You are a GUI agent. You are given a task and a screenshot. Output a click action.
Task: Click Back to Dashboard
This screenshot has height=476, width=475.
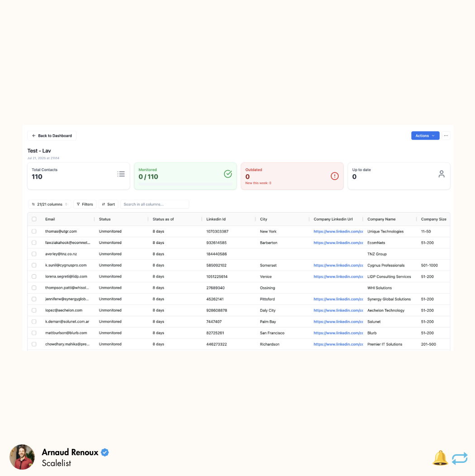coord(51,135)
